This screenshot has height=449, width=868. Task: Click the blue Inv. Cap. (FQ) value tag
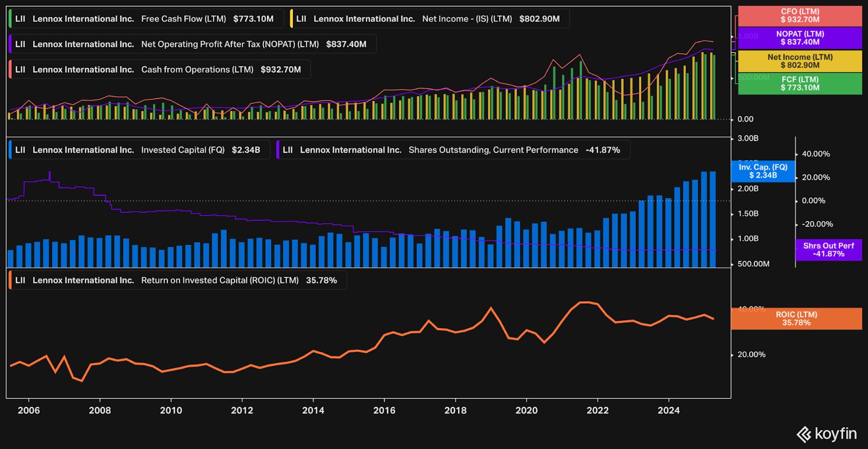click(x=763, y=171)
